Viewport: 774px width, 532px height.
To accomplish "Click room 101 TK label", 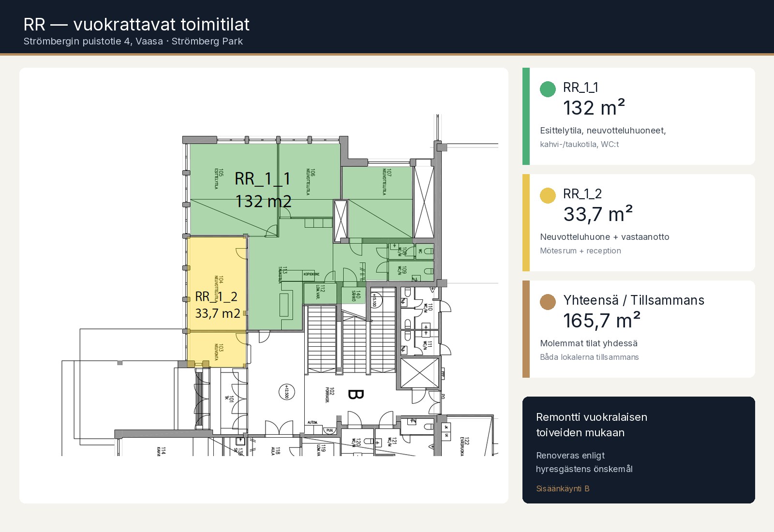I will pos(229,399).
